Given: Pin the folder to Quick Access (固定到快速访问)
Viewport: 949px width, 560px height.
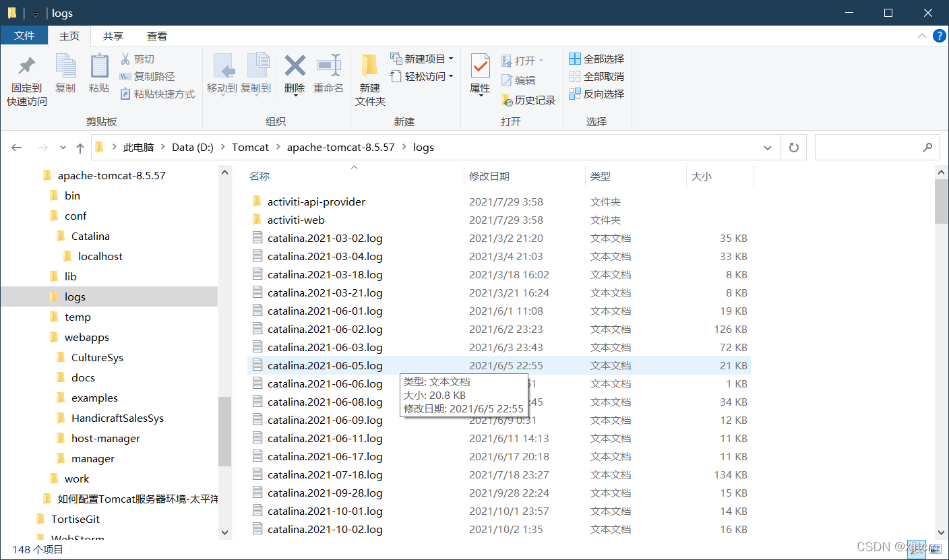Looking at the screenshot, I should click(27, 80).
